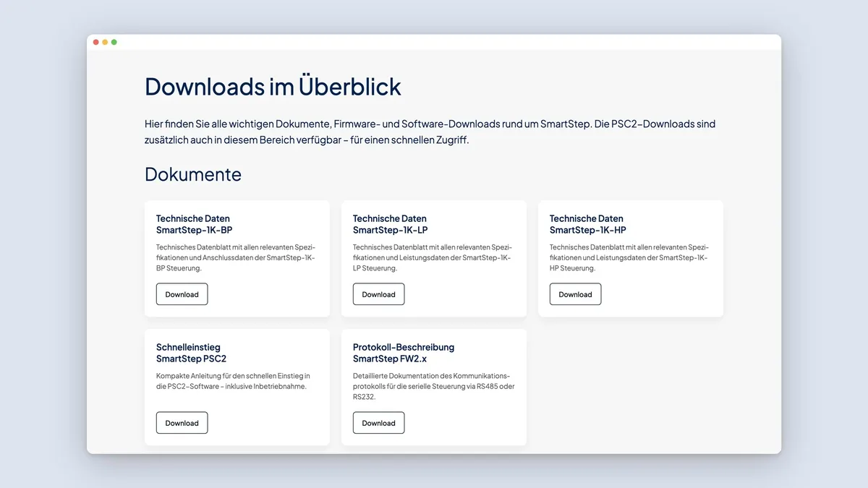The image size is (868, 488).
Task: Click the red close window dot
Action: tap(96, 42)
